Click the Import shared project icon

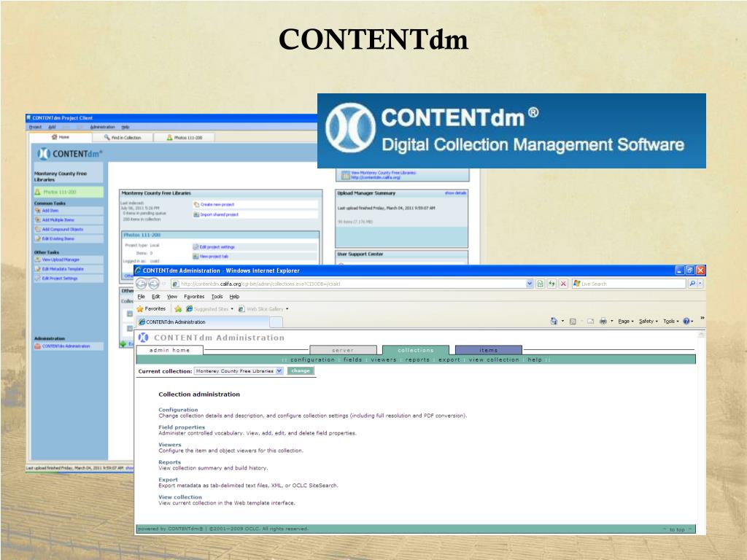tap(196, 214)
